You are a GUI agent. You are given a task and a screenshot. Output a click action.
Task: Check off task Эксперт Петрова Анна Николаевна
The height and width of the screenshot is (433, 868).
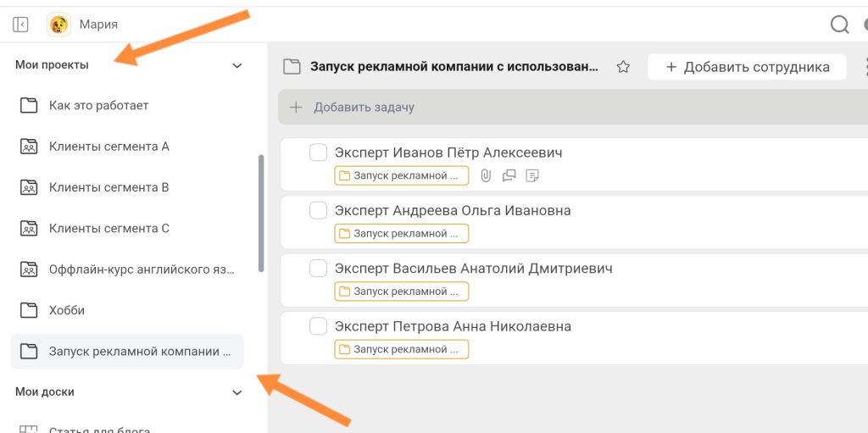tap(319, 326)
